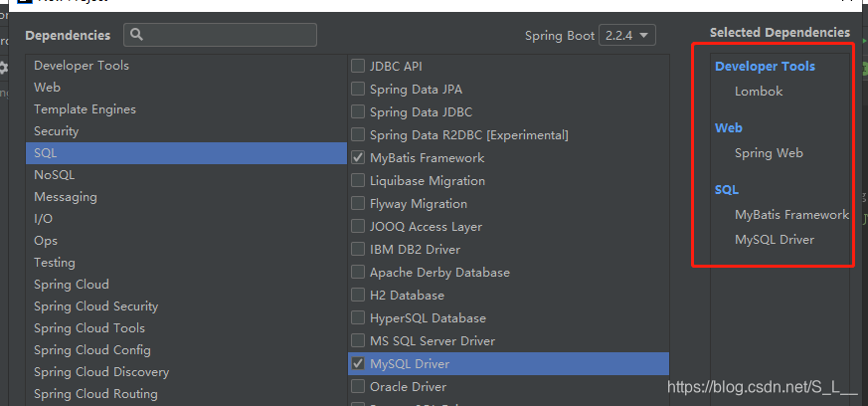Select the Ops category
The height and width of the screenshot is (406, 868).
(x=186, y=241)
